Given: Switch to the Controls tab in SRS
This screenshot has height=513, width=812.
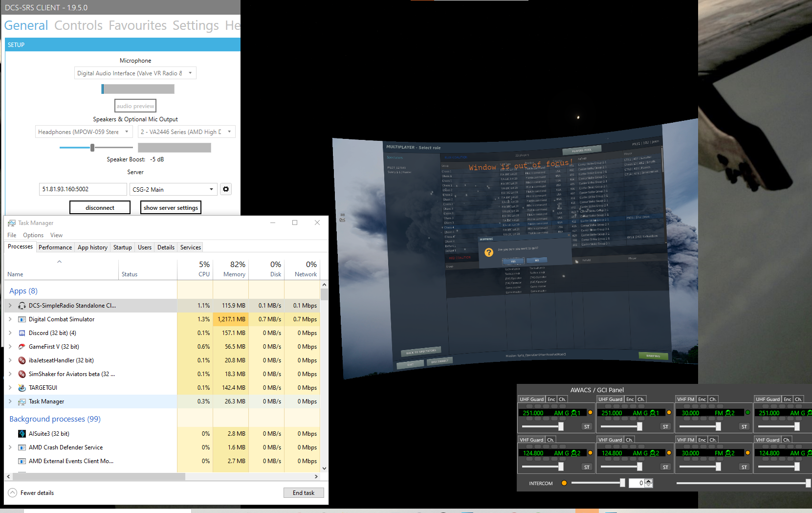Looking at the screenshot, I should click(x=78, y=25).
